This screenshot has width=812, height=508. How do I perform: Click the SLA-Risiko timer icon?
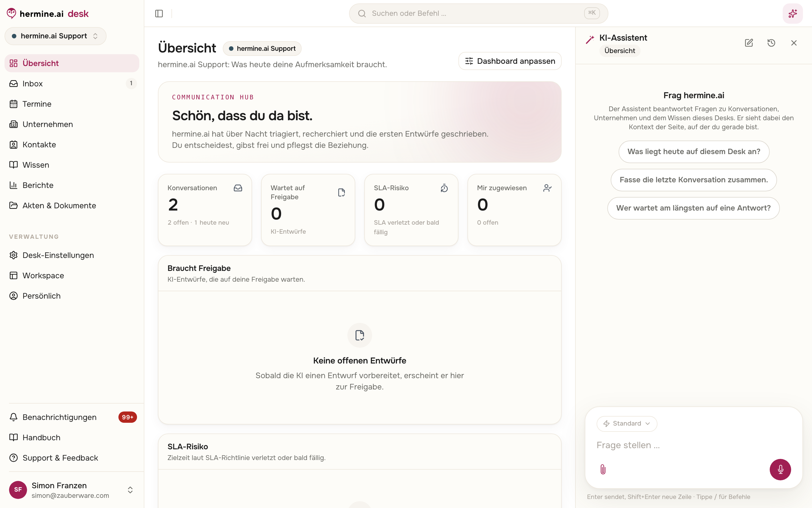pyautogui.click(x=444, y=188)
